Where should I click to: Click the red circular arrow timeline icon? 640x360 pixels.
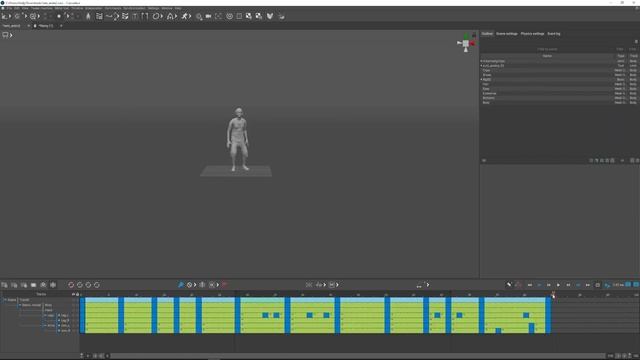coord(71,284)
